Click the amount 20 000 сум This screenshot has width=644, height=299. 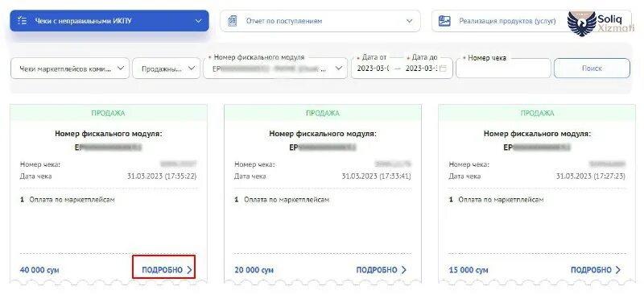point(254,270)
